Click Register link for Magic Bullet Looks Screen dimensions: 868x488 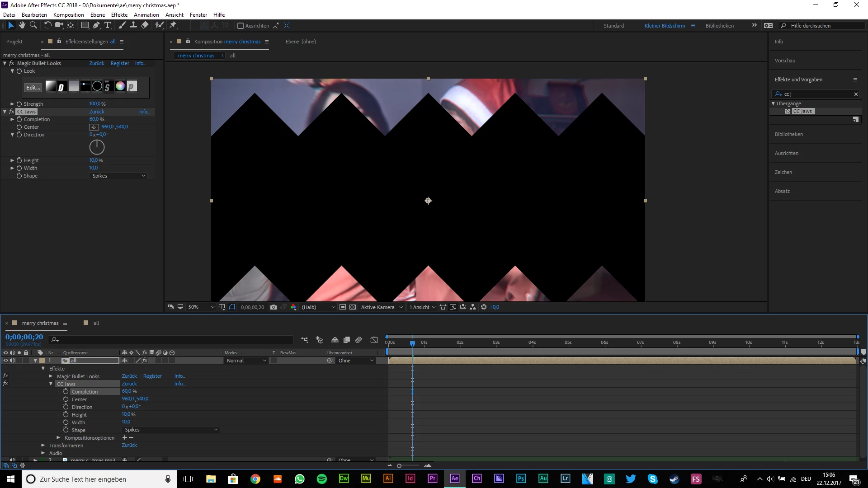click(120, 63)
